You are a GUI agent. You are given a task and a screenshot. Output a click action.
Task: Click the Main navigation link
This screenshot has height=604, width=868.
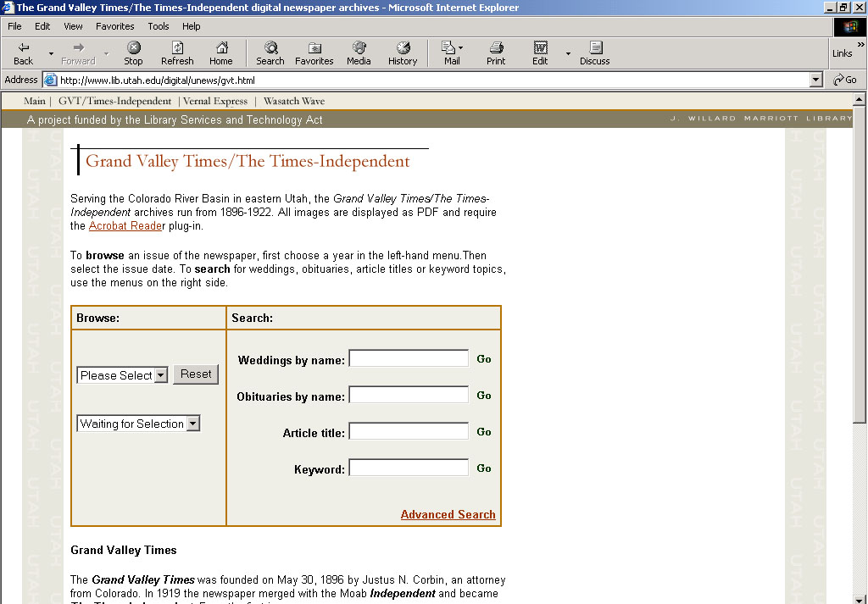pyautogui.click(x=34, y=101)
